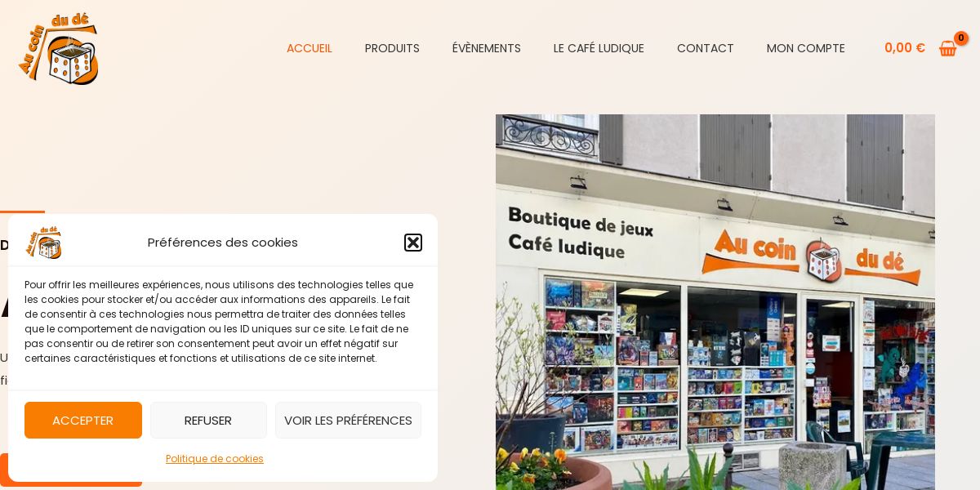Accept cookies with the ACCEPTER button

point(83,420)
